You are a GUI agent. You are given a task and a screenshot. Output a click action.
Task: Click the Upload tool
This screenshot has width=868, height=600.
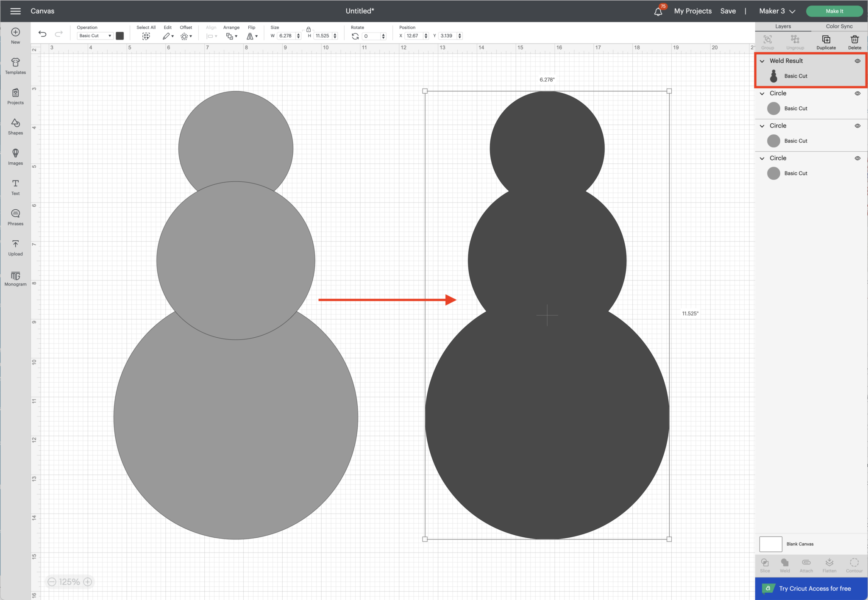tap(15, 247)
